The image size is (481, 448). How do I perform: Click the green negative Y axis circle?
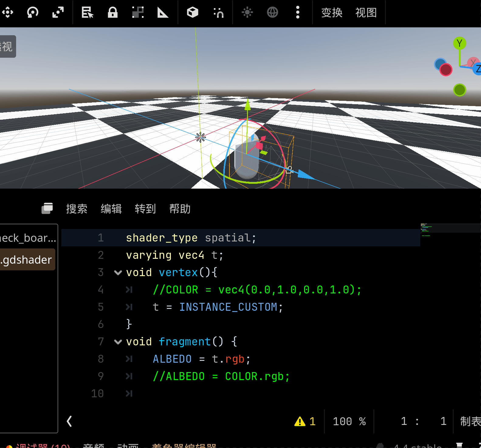459,90
